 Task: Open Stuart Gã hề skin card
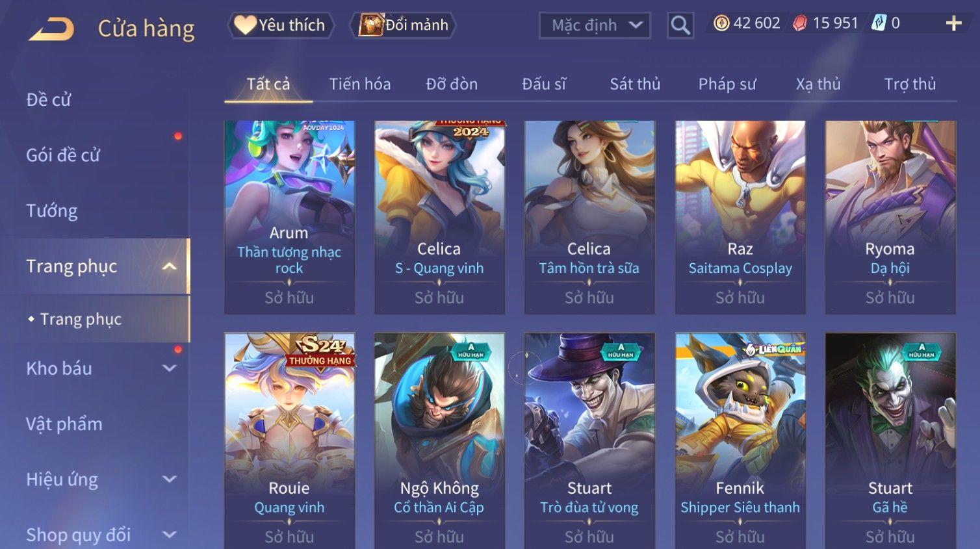point(890,440)
